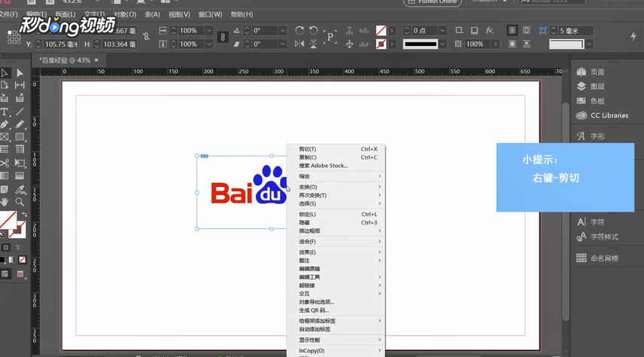Click rotate 90° clockwise icon

pos(299,30)
